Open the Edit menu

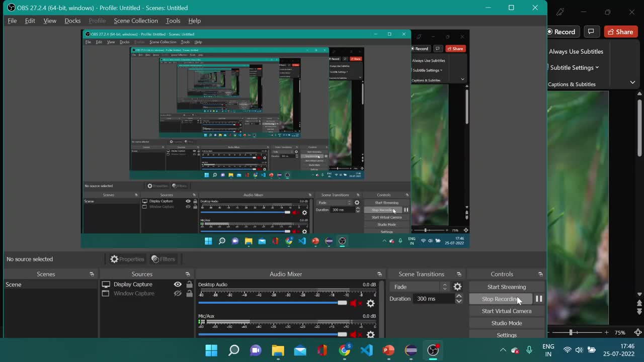tap(30, 21)
